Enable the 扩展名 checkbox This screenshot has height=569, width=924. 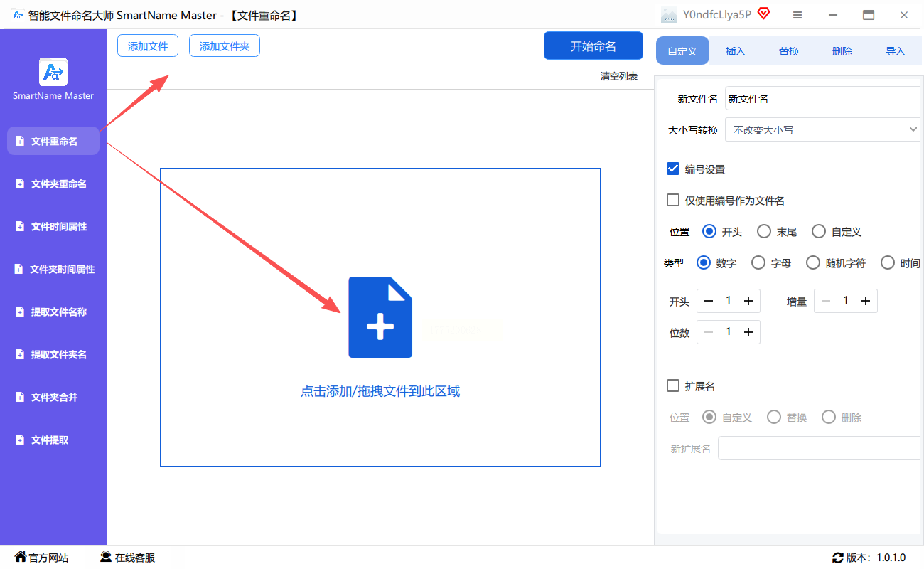click(x=673, y=385)
